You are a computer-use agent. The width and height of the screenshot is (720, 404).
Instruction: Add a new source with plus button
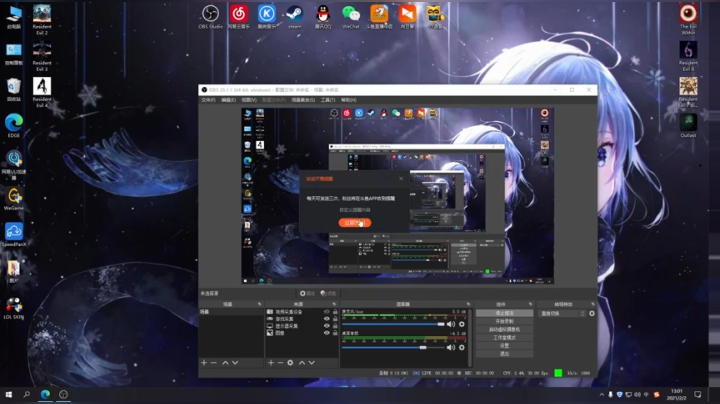point(270,363)
